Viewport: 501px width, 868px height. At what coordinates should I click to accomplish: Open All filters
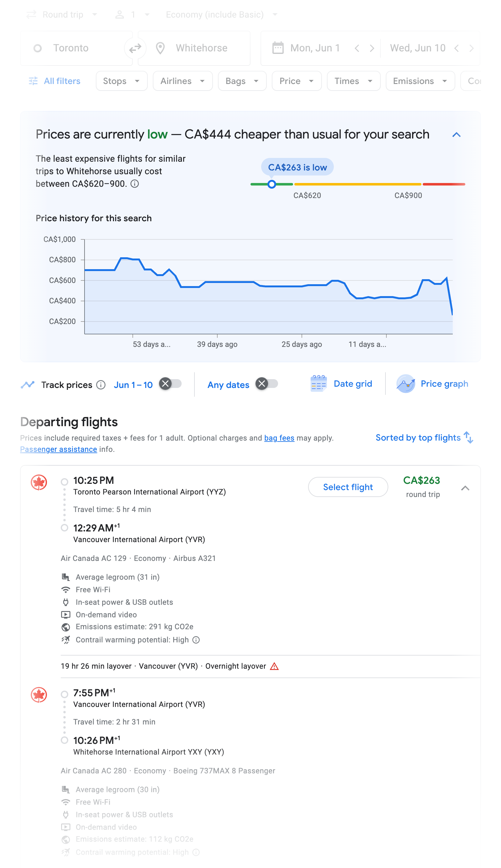[x=54, y=81]
